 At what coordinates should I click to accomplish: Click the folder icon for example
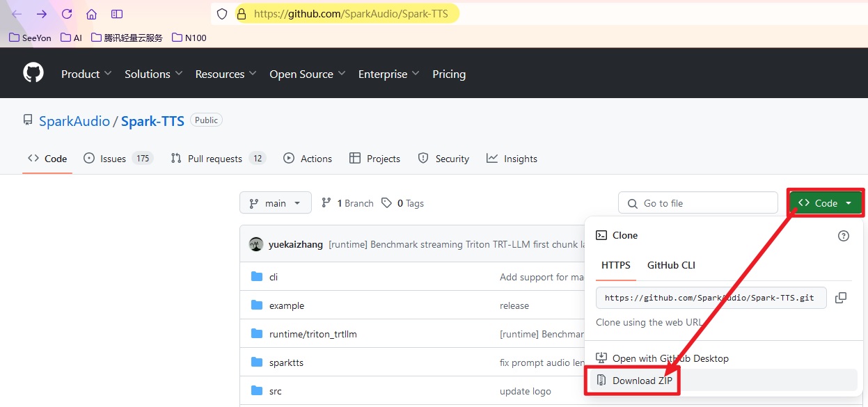pyautogui.click(x=257, y=305)
